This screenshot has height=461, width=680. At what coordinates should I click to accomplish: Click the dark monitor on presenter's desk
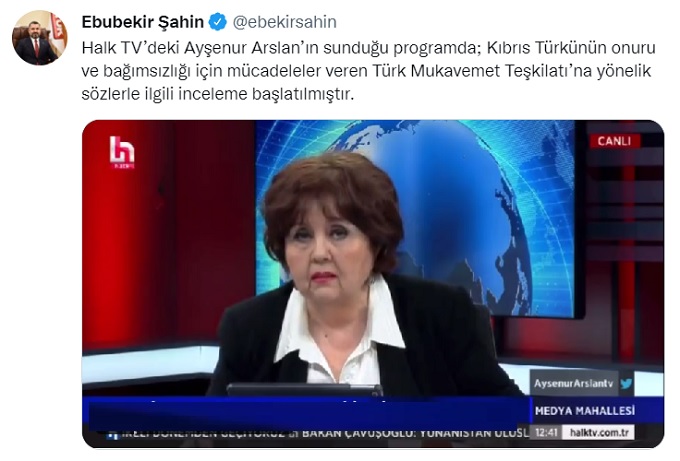[x=304, y=389]
